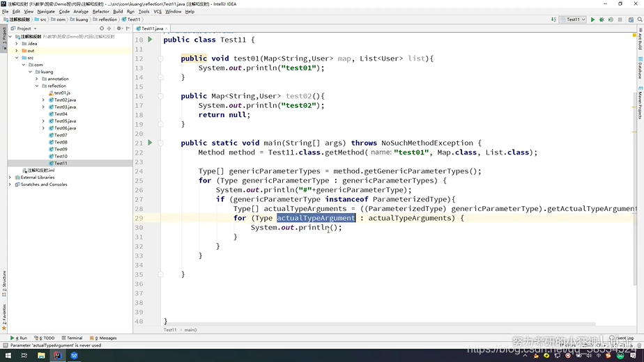Run with coverage icon in toolbar
Image resolution: width=644 pixels, height=362 pixels.
pos(611,19)
